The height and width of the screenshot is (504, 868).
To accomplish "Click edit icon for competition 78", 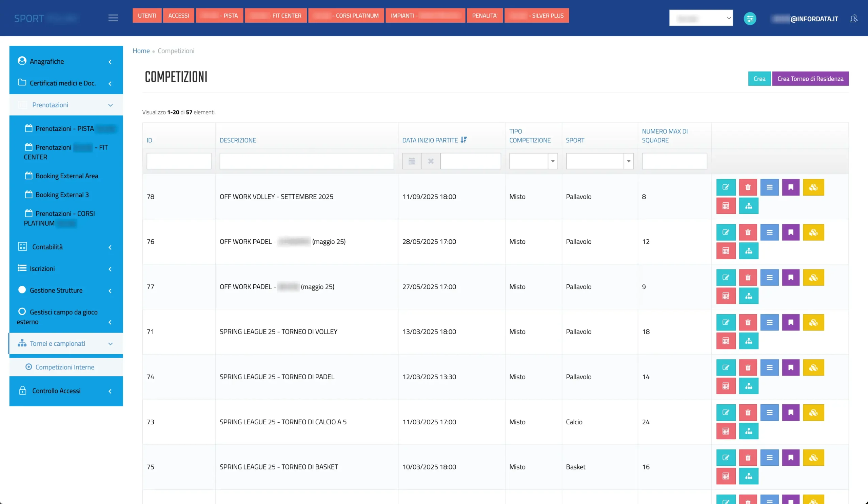I will pos(725,187).
